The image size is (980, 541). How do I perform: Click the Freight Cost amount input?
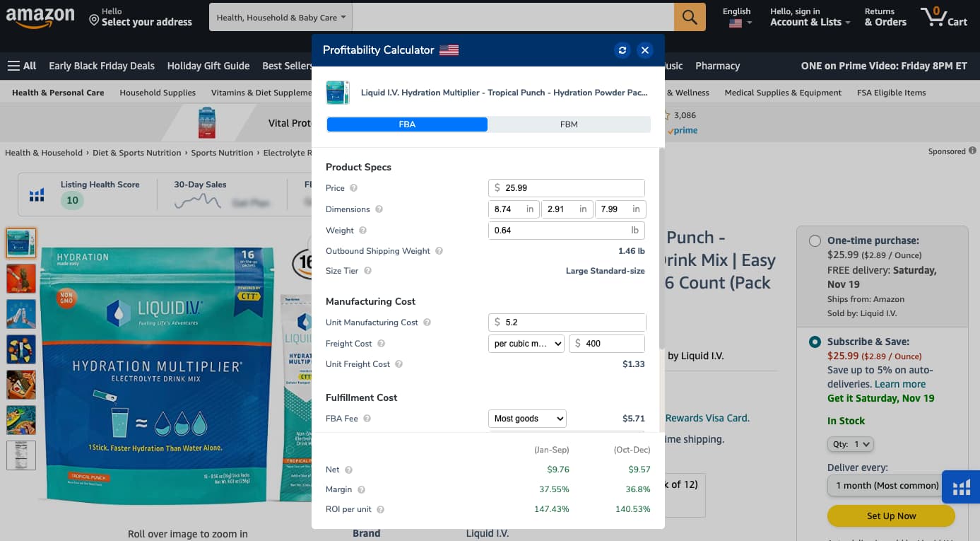[607, 344]
